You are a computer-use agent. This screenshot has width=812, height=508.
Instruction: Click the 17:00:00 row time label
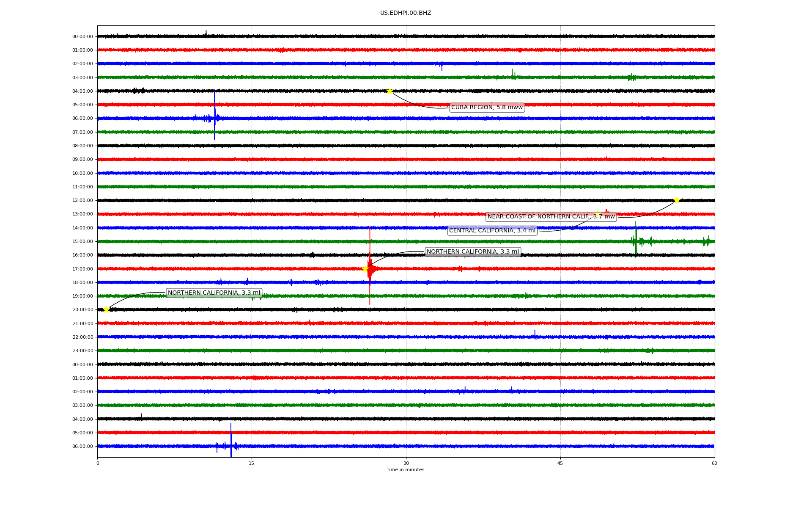click(x=82, y=269)
